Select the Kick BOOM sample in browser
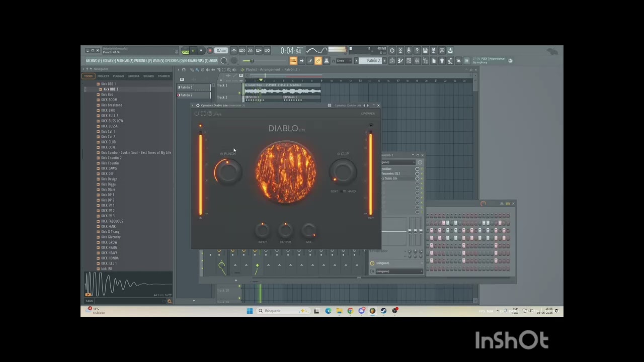This screenshot has width=644, height=362. tap(109, 100)
